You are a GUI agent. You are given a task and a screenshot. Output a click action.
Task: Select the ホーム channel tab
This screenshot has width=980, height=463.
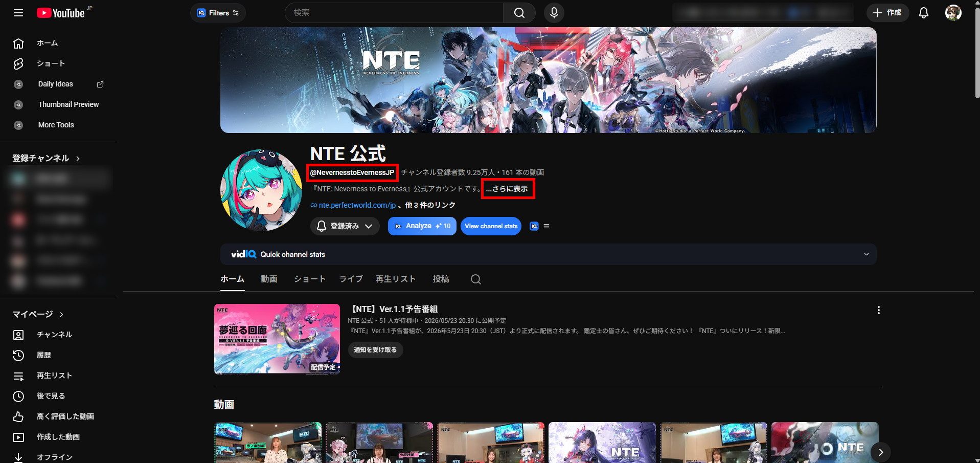pos(232,279)
